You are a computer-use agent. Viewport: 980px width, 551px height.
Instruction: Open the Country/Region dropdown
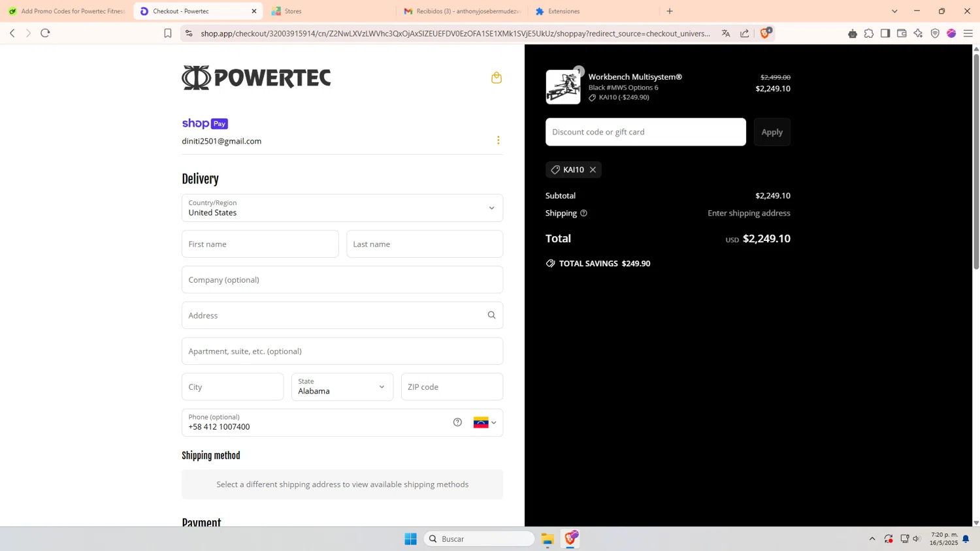click(342, 208)
